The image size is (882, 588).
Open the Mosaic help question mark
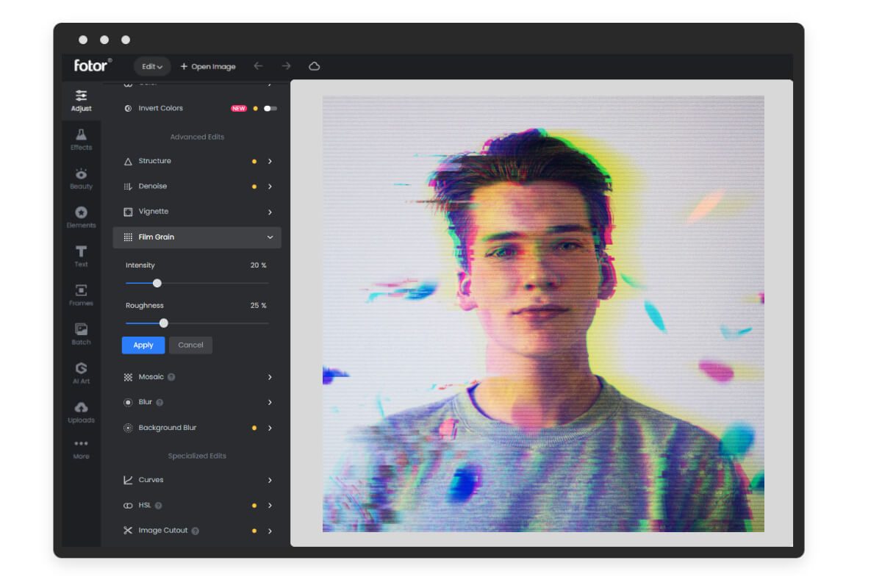click(x=171, y=377)
